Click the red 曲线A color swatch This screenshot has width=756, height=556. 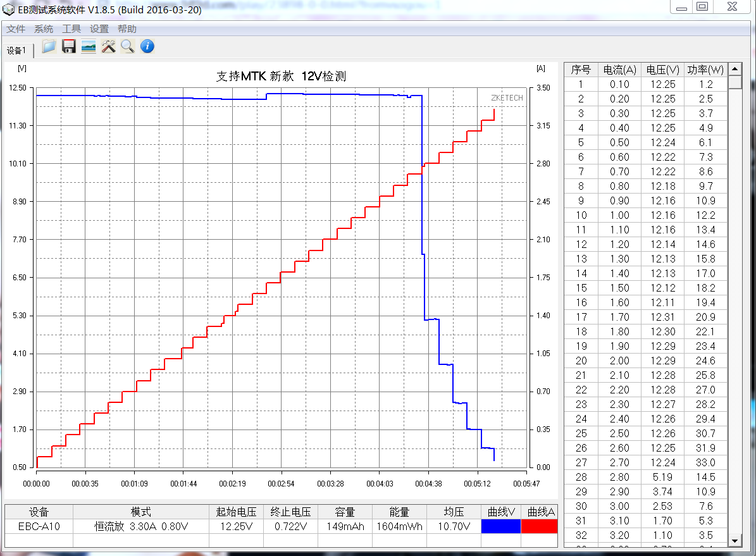[x=541, y=526]
